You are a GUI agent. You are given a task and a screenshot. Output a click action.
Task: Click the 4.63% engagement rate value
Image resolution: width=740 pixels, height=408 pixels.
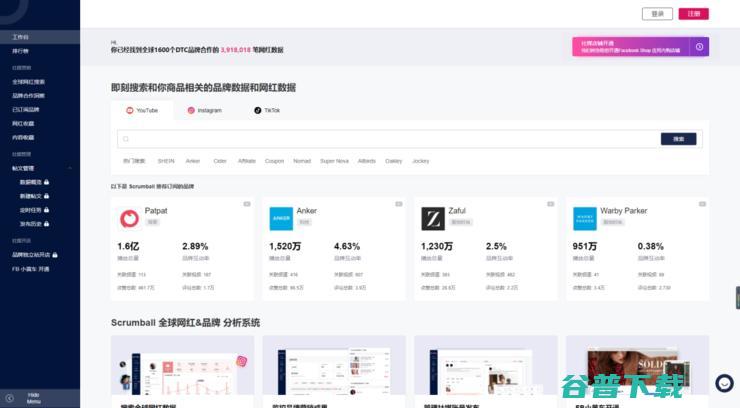click(x=347, y=247)
